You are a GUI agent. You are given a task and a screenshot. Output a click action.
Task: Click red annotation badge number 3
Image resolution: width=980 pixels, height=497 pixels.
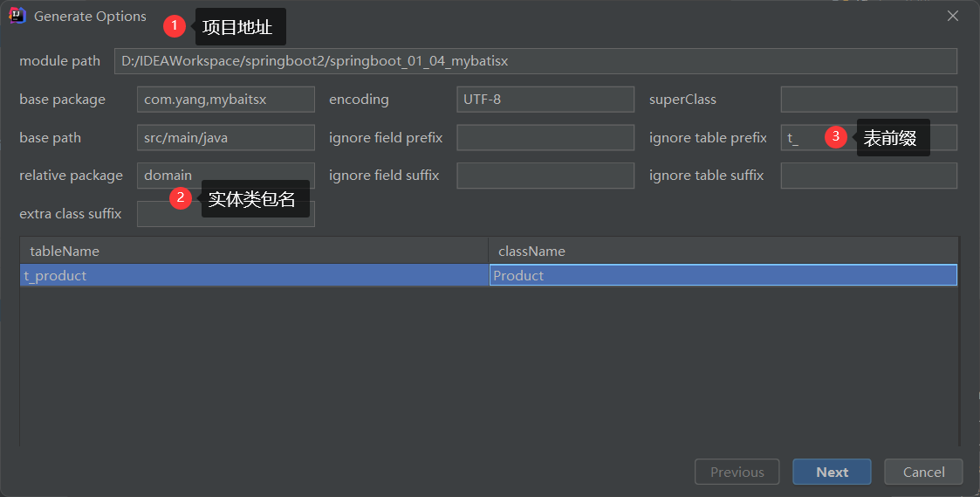point(836,136)
